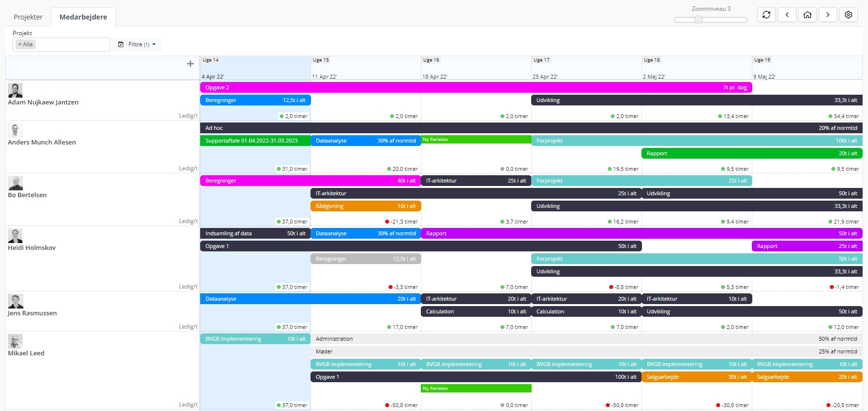Go to next period with right arrow
This screenshot has width=868, height=411.
pyautogui.click(x=828, y=15)
